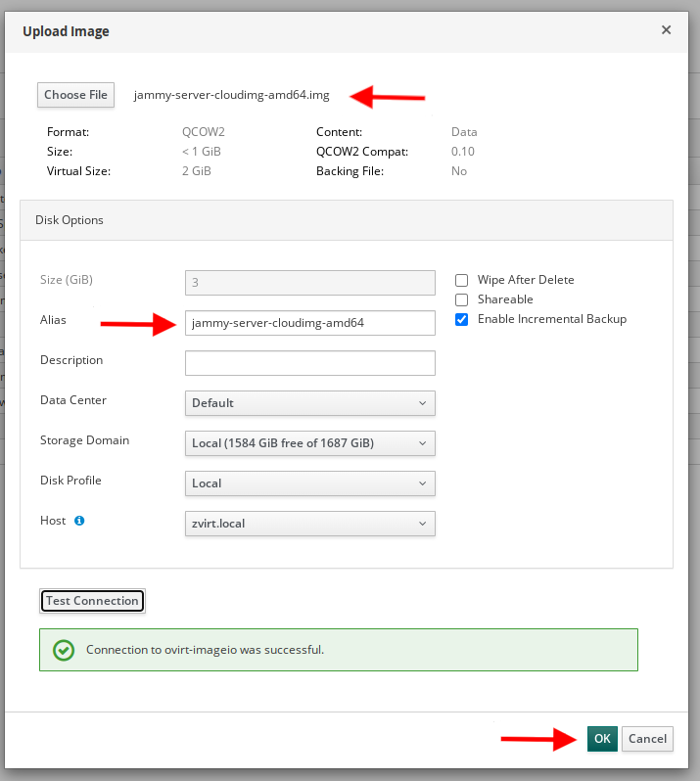Open the Data Center dropdown
The image size is (700, 781).
[x=309, y=403]
